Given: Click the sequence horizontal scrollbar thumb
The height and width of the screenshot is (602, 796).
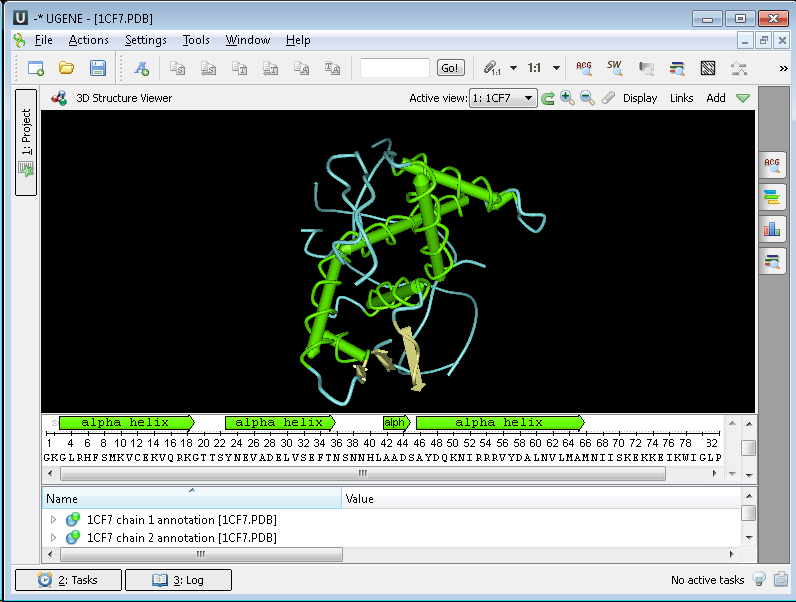Looking at the screenshot, I should (362, 474).
